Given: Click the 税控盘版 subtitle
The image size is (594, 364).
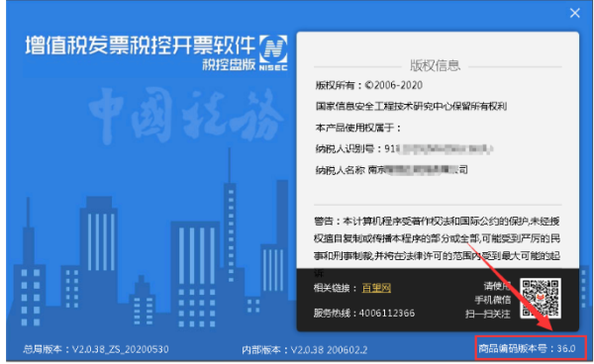Looking at the screenshot, I should click(229, 64).
